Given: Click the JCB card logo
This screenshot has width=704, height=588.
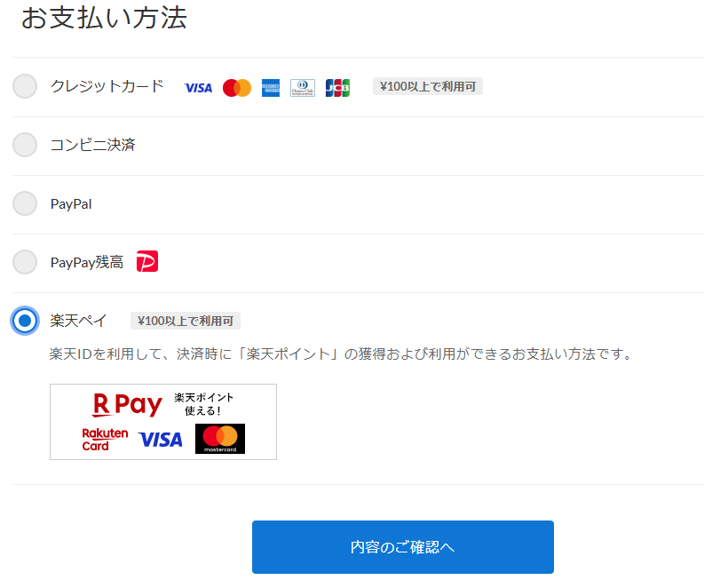Looking at the screenshot, I should click(337, 88).
